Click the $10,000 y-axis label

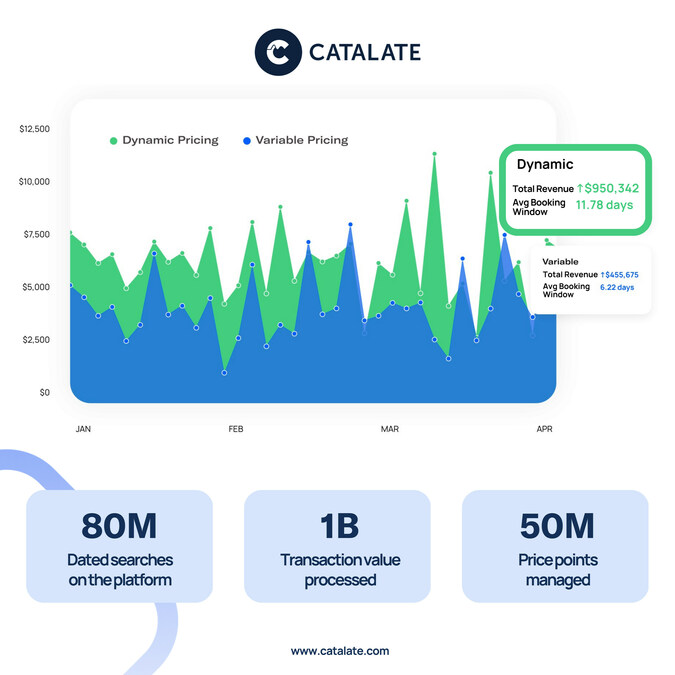[x=34, y=182]
